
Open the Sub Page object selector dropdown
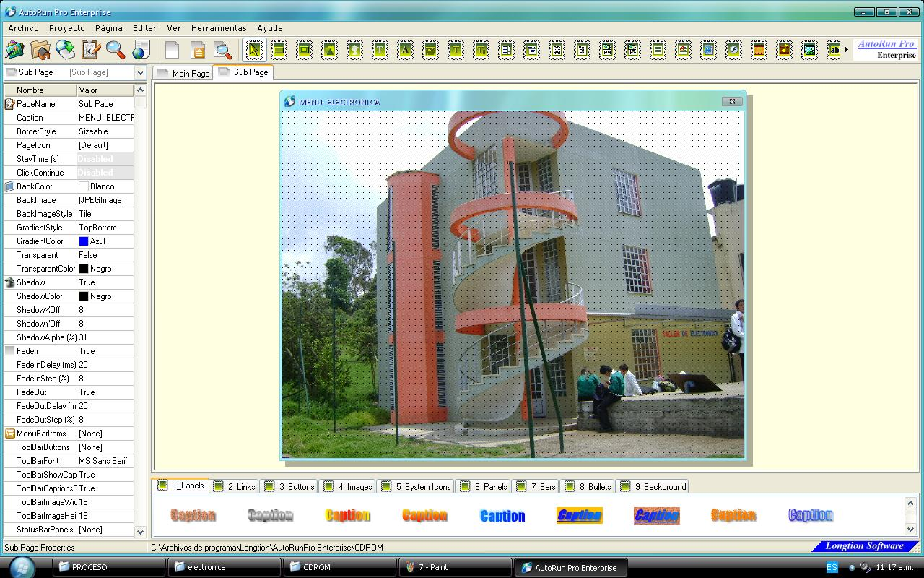[x=140, y=72]
